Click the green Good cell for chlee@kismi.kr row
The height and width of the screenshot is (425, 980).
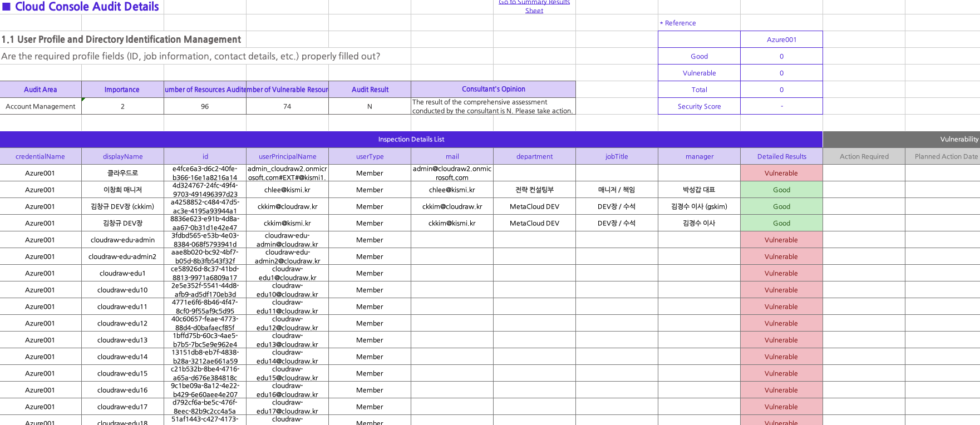point(781,190)
